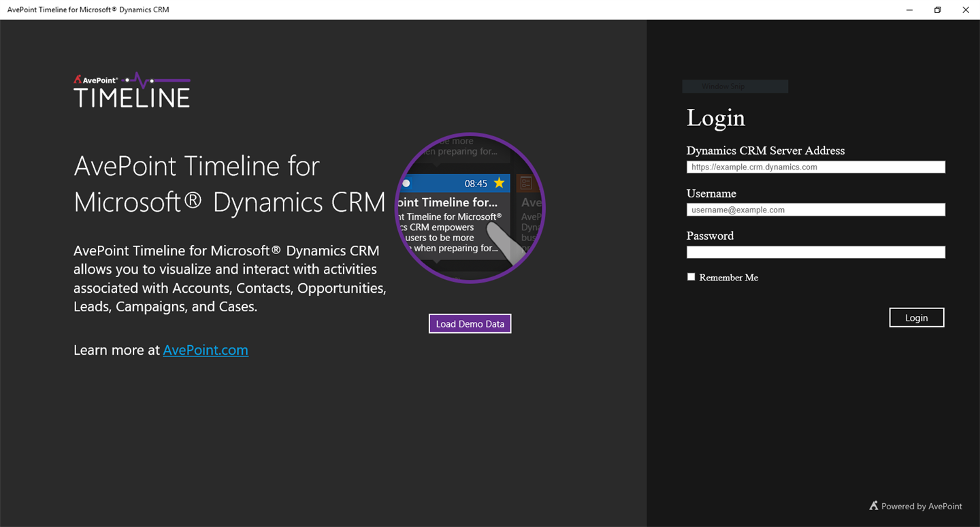Click the Load Demo Data button
The width and height of the screenshot is (980, 527).
(x=470, y=323)
